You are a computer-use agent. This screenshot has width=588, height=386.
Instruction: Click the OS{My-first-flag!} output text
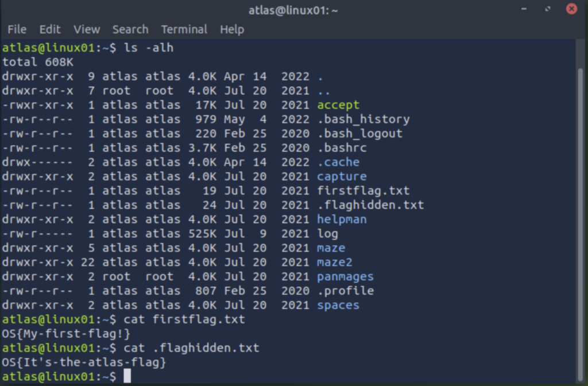pyautogui.click(x=66, y=334)
